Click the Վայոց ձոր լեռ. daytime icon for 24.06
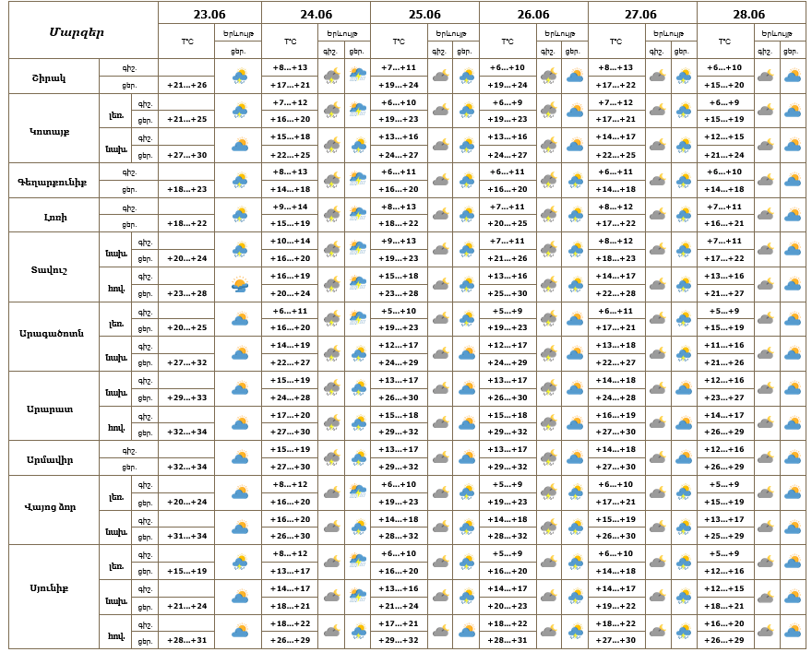 click(358, 492)
